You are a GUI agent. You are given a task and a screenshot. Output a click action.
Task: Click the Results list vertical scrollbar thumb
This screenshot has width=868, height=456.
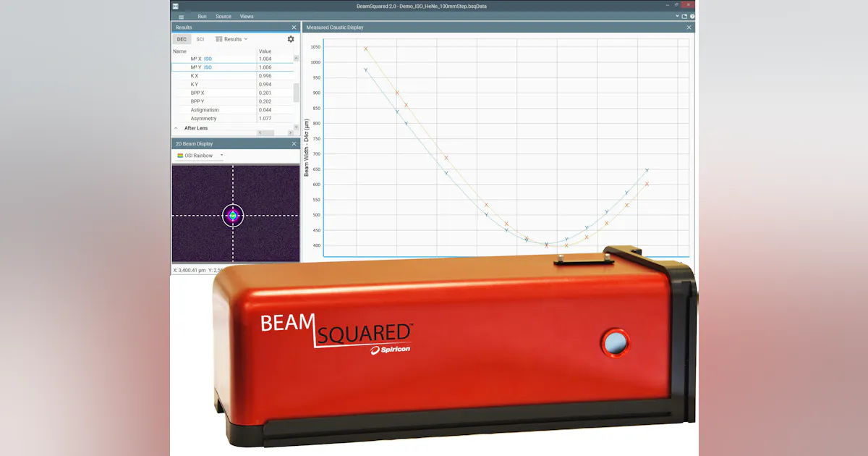[x=297, y=92]
